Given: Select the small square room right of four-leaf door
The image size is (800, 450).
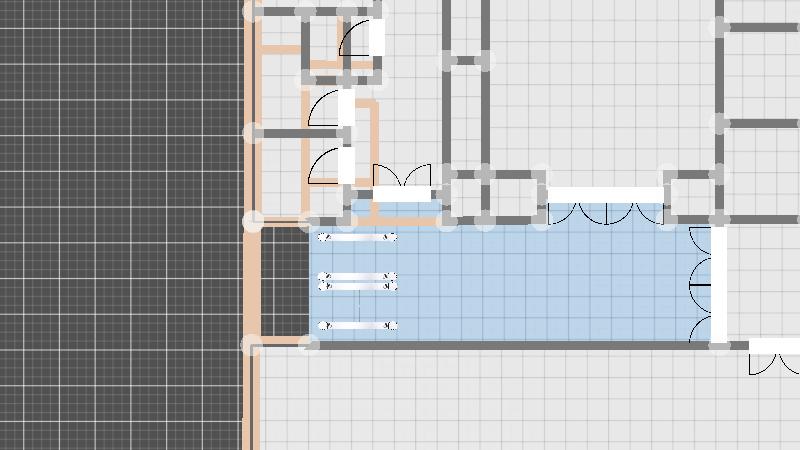Looking at the screenshot, I should pos(694,196).
